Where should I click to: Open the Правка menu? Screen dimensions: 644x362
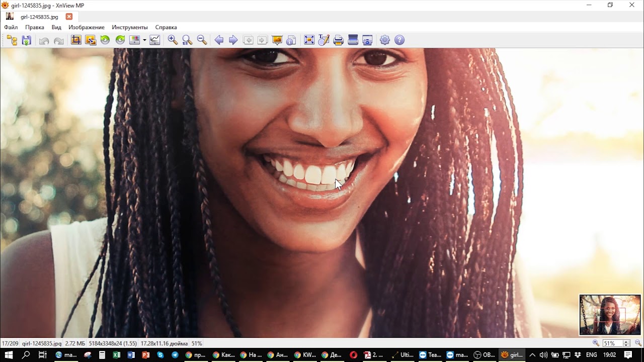click(35, 27)
